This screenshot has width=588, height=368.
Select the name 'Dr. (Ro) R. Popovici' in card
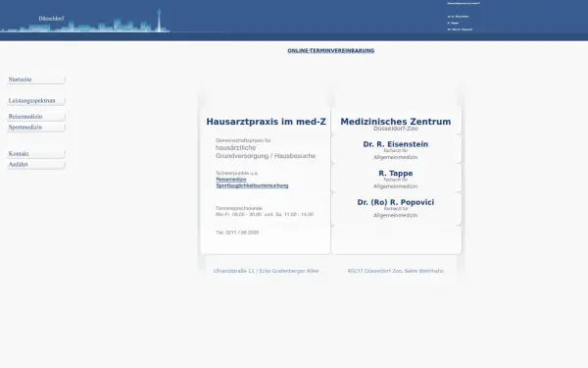396,202
